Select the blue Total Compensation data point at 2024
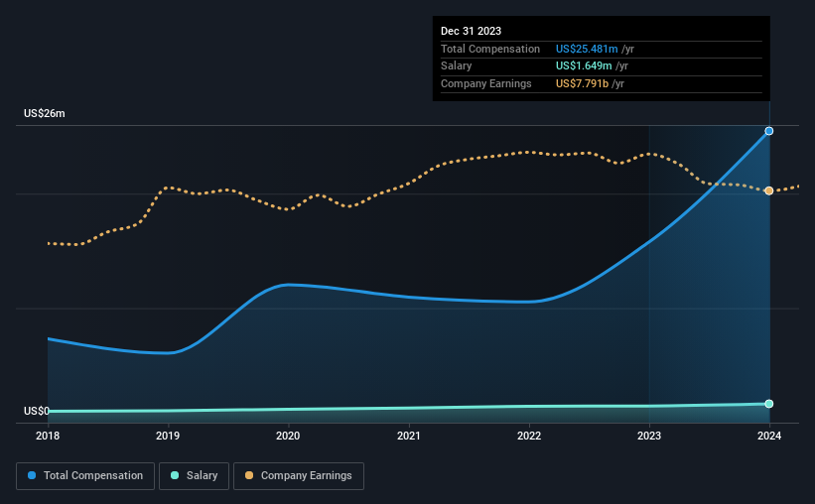Screen dimensions: 815x504 pos(769,131)
